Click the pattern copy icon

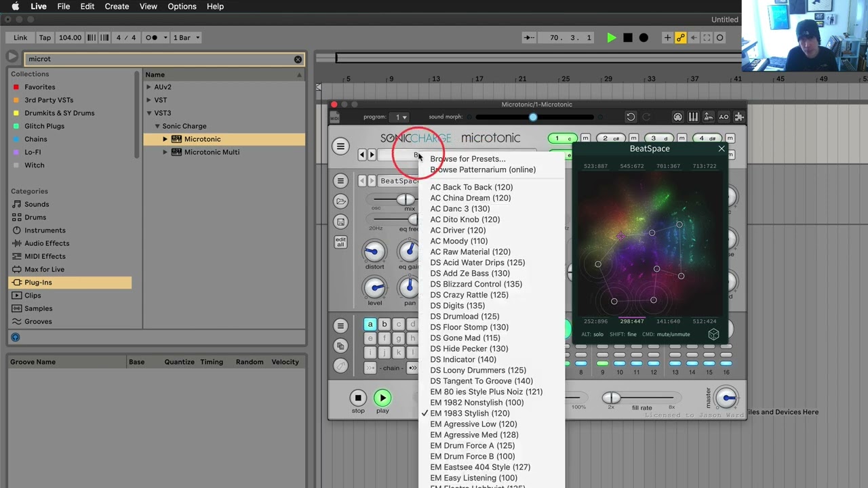pyautogui.click(x=341, y=346)
